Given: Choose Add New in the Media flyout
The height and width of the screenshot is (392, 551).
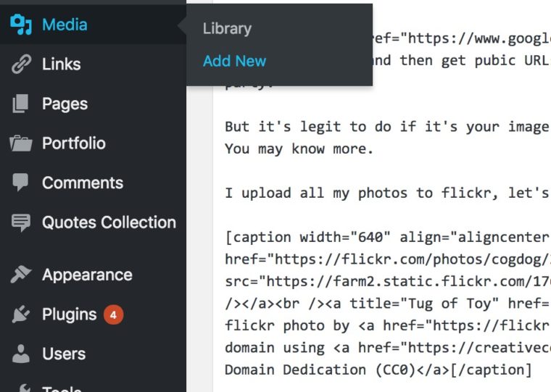Looking at the screenshot, I should 234,62.
